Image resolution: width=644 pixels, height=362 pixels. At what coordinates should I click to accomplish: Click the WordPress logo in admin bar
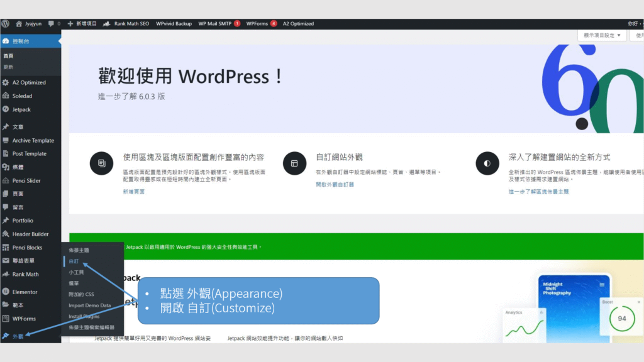[x=5, y=23]
